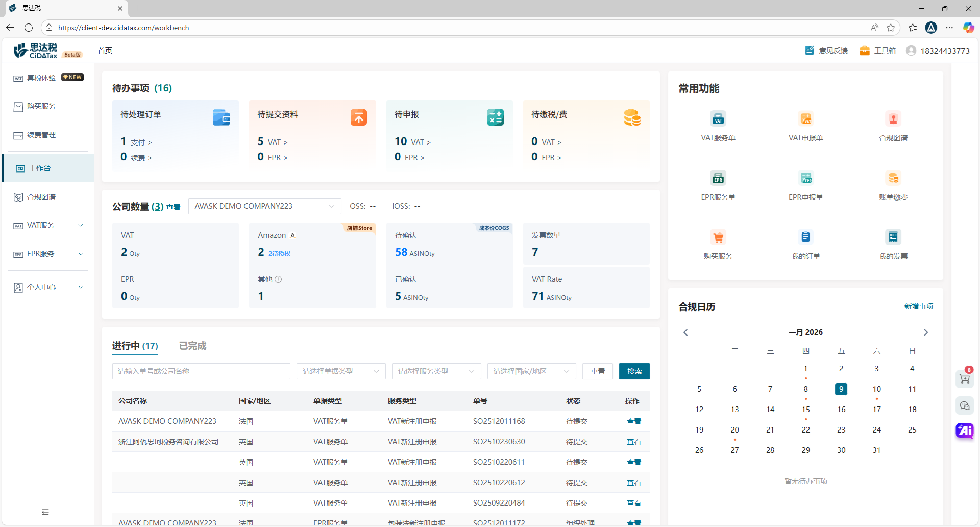980x527 pixels.
Task: Open the VAT服务单 shortcut icon
Action: point(718,119)
